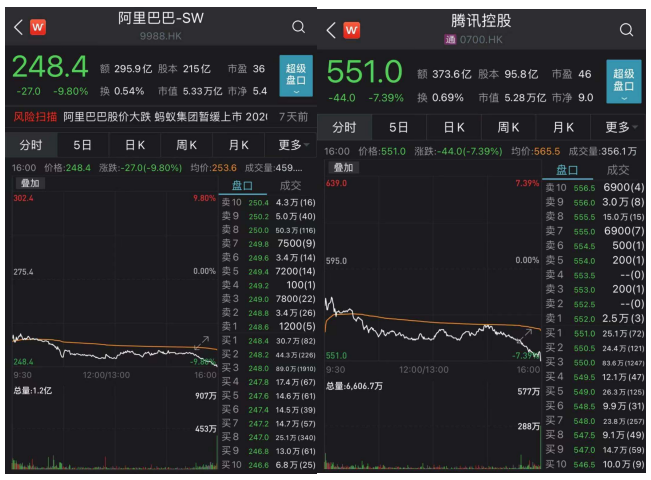Select the 分时 tab for Tencent
Image resolution: width=651 pixels, height=480 pixels.
tap(344, 127)
